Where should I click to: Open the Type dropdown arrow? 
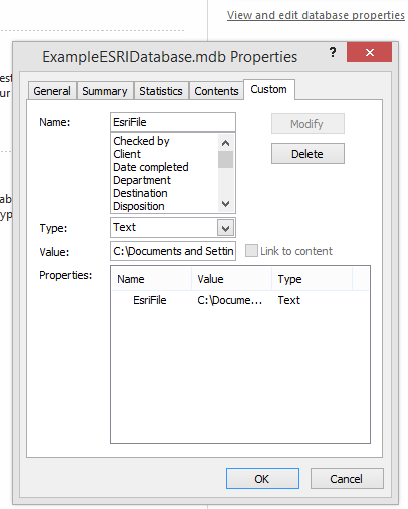(x=226, y=228)
